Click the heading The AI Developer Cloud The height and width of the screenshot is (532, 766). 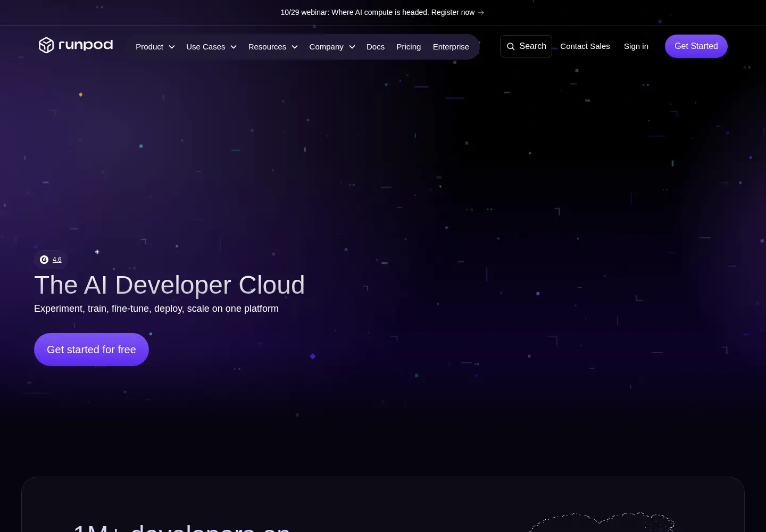click(x=170, y=285)
